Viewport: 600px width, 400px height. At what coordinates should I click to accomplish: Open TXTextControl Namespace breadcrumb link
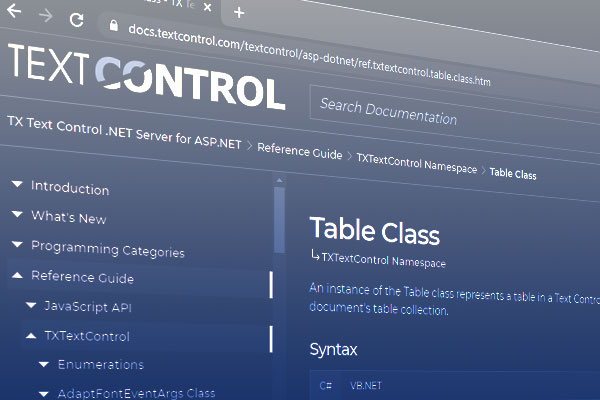coord(417,163)
